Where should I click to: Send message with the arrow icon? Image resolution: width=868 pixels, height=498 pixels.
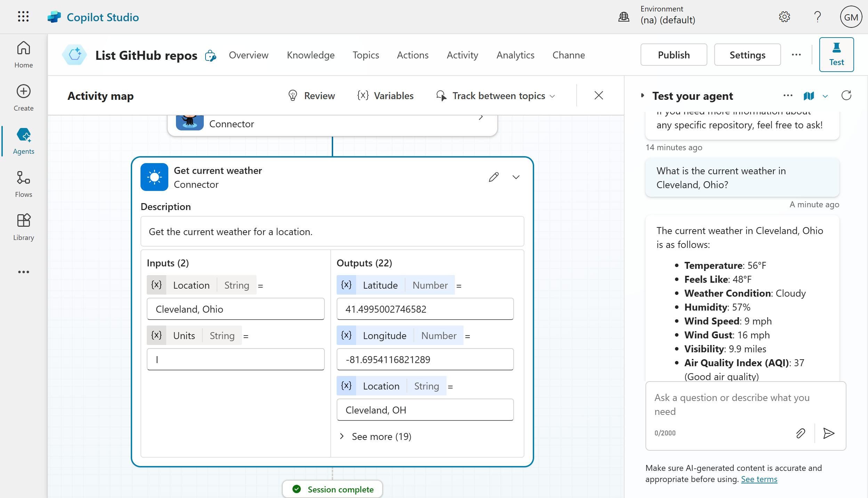point(829,433)
